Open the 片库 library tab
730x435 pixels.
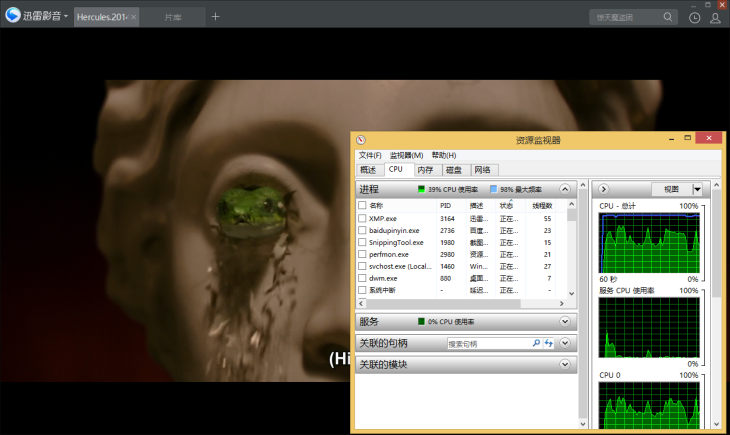[x=173, y=17]
